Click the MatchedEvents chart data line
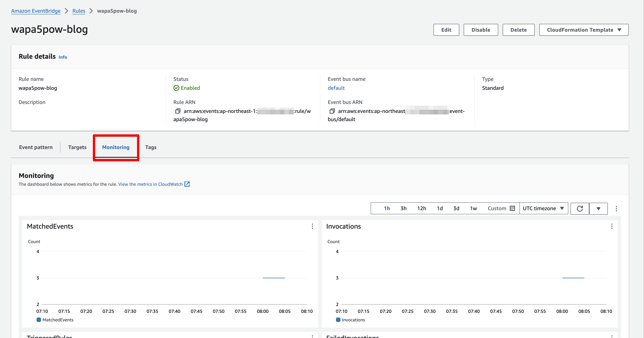Image resolution: width=644 pixels, height=338 pixels. click(274, 278)
